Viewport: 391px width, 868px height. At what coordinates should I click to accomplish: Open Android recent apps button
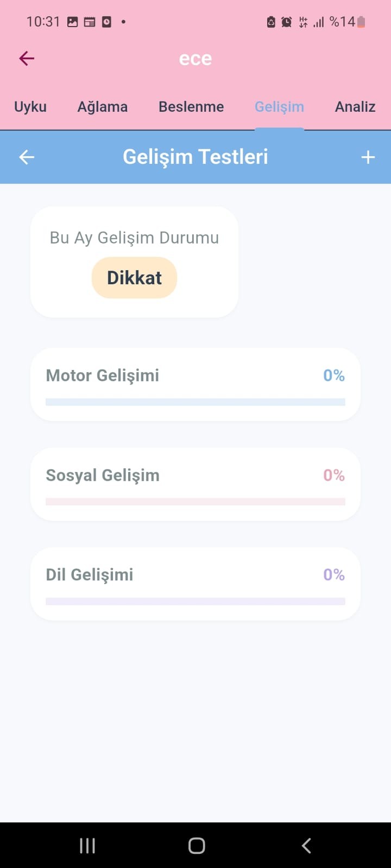click(x=87, y=845)
